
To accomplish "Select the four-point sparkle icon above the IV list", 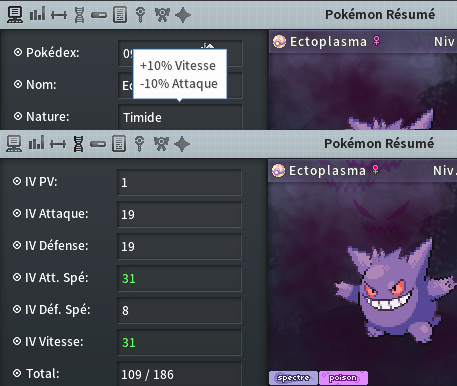I will 182,144.
